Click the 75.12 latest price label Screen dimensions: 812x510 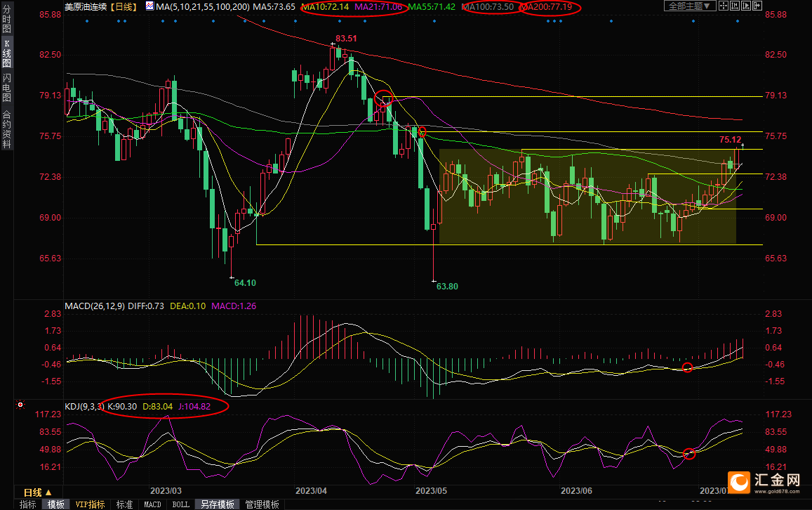[x=730, y=139]
